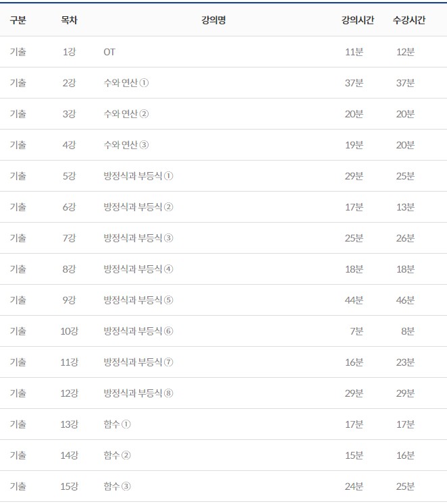Viewport: 447px width, 504px height.
Task: Click the 강의명 column header
Action: click(x=213, y=20)
